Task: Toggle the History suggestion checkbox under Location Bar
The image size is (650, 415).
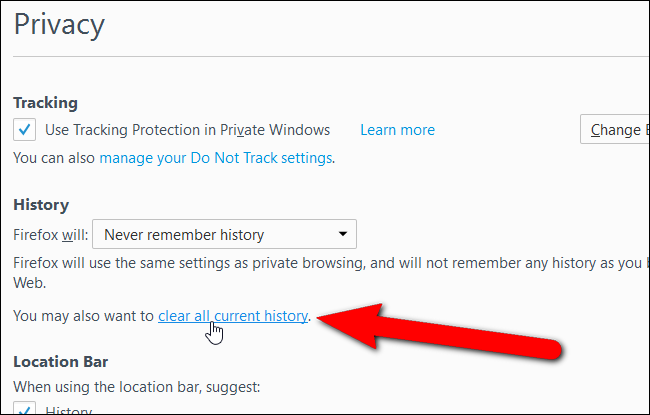Action: click(24, 408)
